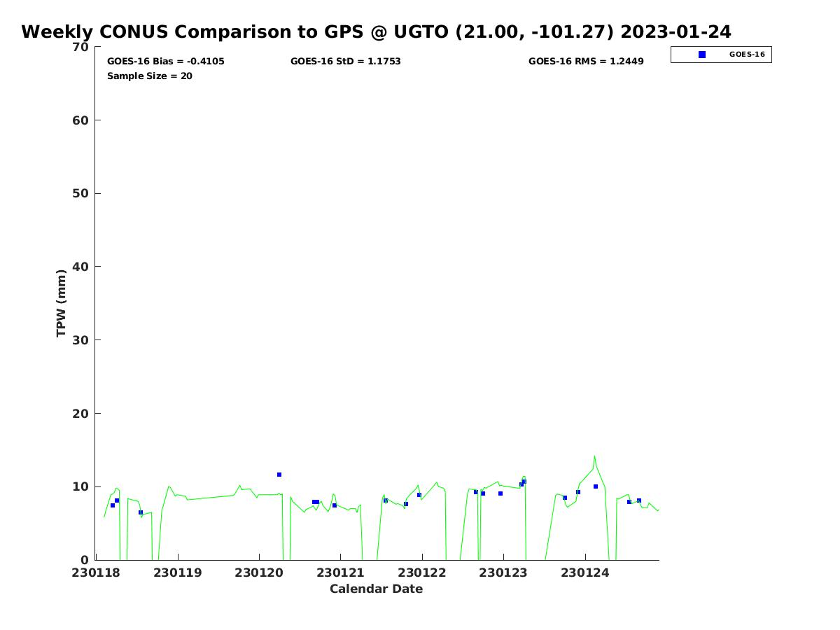The width and height of the screenshot is (840, 630).
Task: Click the chart title text
Action: click(376, 32)
